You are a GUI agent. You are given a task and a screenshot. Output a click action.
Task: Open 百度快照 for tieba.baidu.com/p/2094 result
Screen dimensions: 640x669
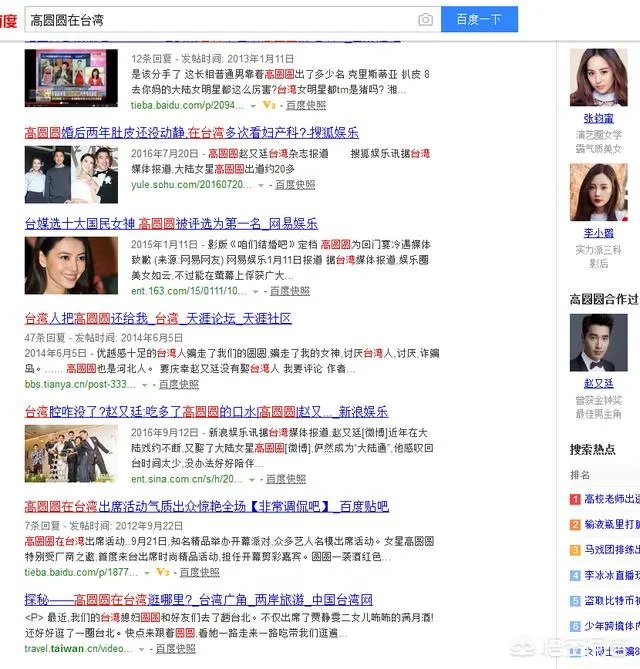coord(306,105)
